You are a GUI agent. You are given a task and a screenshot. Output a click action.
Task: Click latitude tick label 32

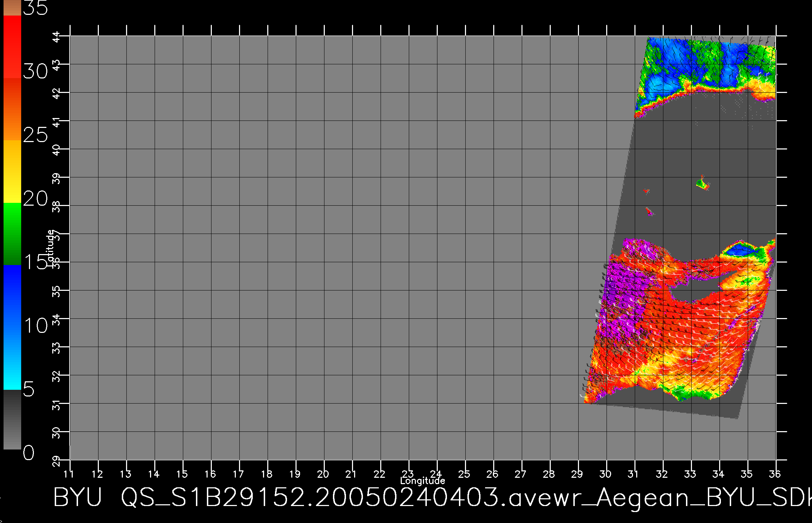click(56, 376)
